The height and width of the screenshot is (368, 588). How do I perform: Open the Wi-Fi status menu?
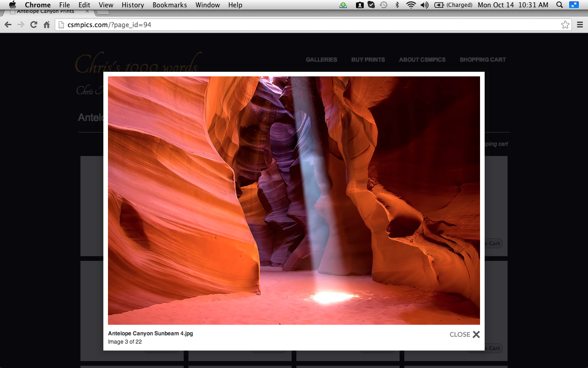pos(411,5)
